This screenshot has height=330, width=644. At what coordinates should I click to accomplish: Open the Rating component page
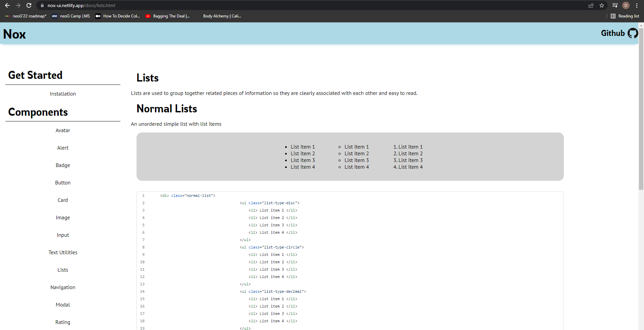(63, 322)
